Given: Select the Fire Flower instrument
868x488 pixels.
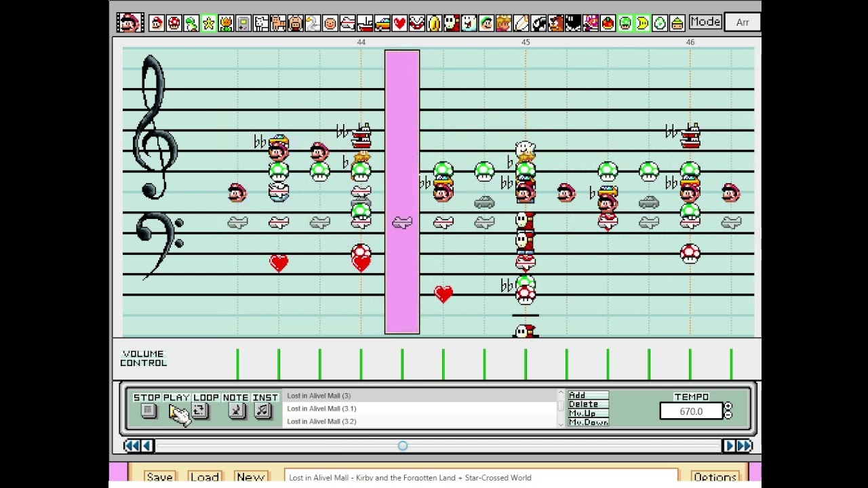Looking at the screenshot, I should coord(226,23).
